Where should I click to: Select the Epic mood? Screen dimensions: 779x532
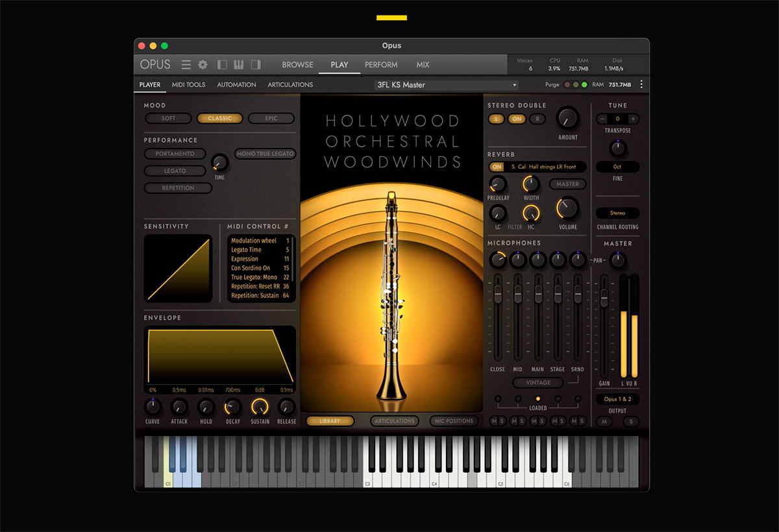click(x=271, y=118)
